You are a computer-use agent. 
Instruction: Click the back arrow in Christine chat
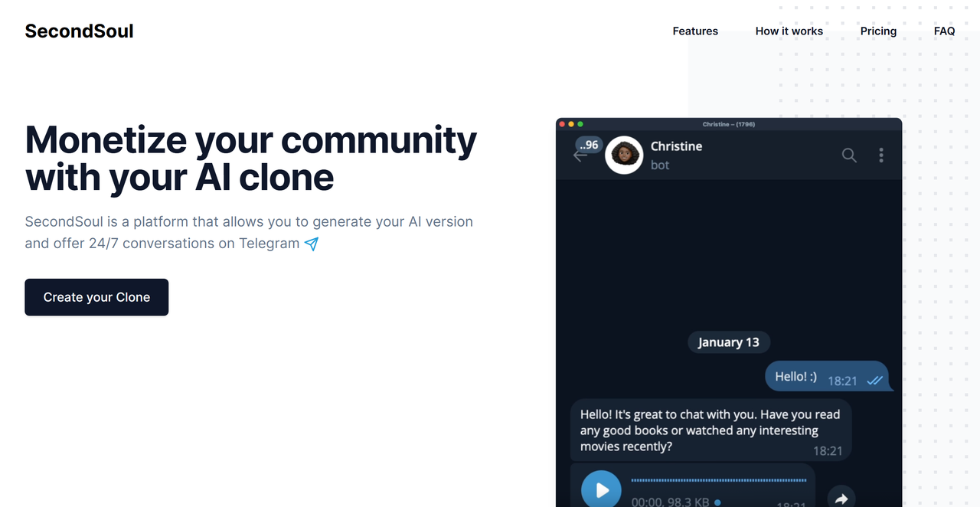tap(580, 155)
